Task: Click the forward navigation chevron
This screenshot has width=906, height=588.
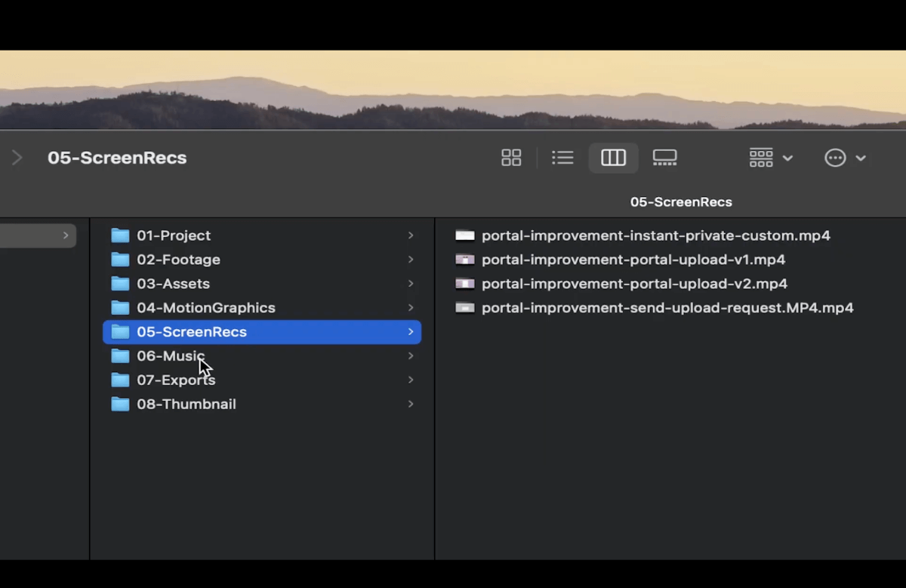Action: coord(17,158)
